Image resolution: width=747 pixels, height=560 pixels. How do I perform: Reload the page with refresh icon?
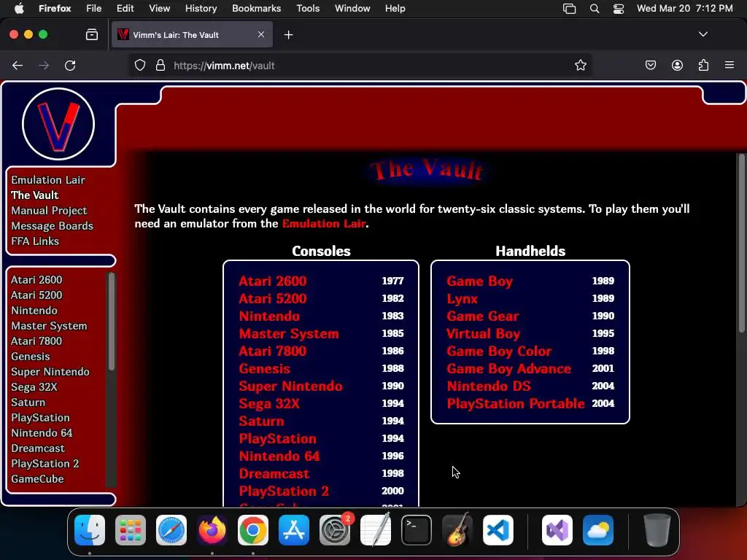70,66
